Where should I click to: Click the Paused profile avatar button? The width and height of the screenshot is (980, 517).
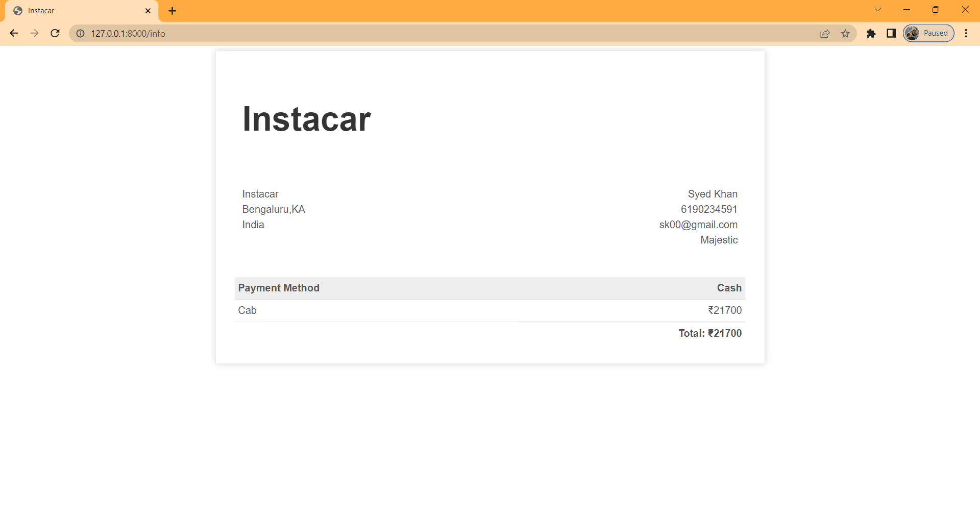tap(928, 33)
